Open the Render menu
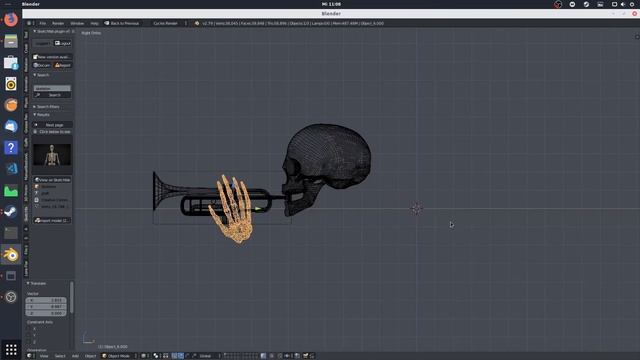640x360 pixels. [x=58, y=23]
